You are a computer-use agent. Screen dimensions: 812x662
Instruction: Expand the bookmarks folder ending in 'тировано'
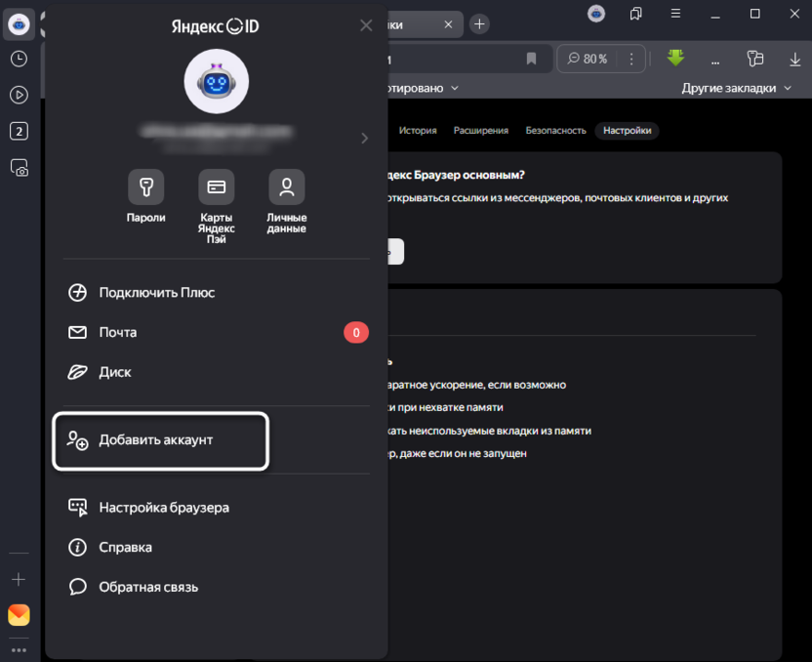(x=422, y=89)
